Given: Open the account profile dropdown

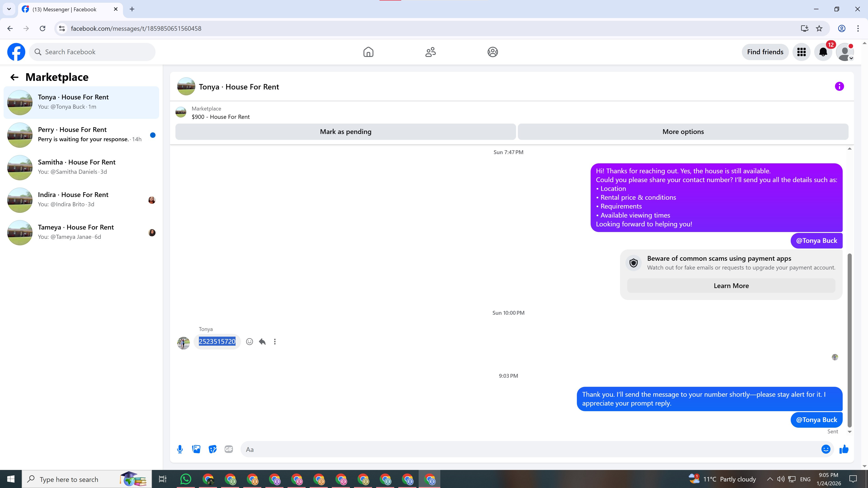Looking at the screenshot, I should tap(845, 52).
